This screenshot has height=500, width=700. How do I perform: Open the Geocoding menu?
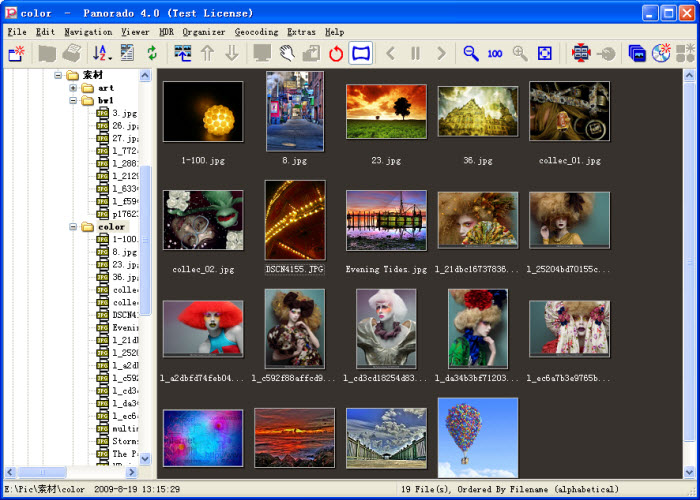[257, 32]
